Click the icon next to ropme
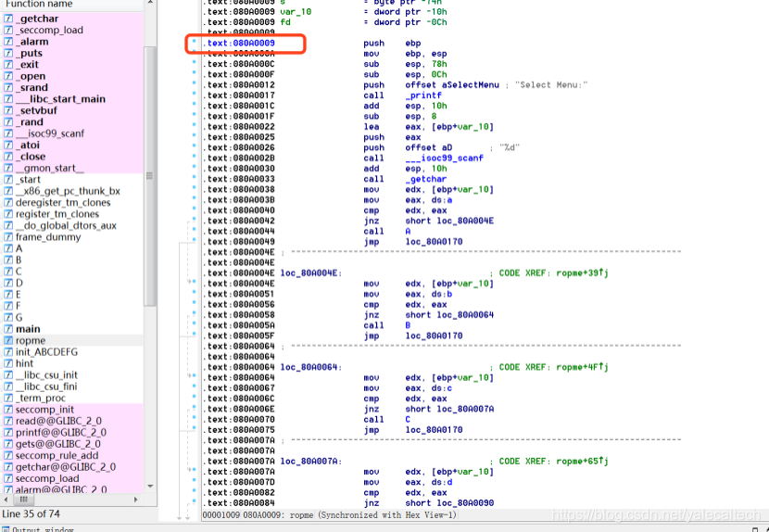This screenshot has width=769, height=532. point(8,340)
